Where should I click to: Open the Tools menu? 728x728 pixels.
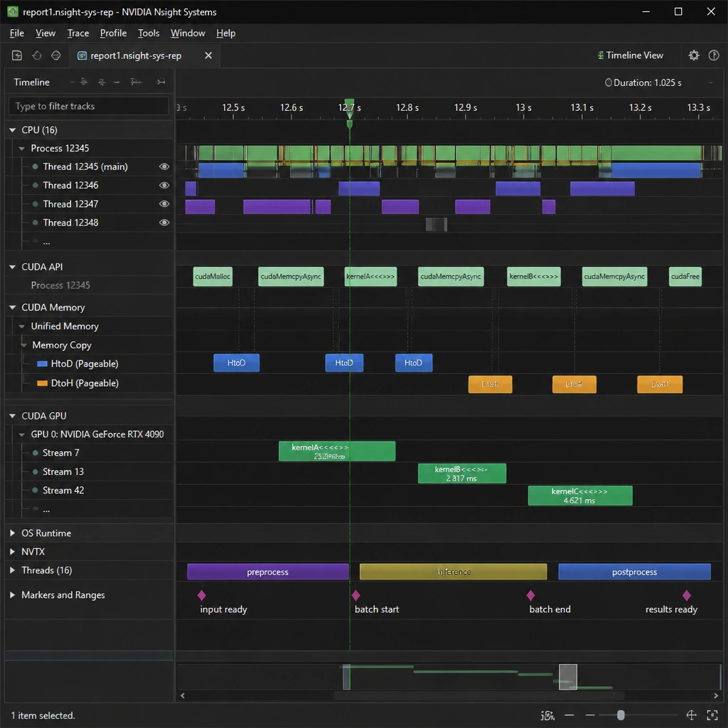coord(149,33)
